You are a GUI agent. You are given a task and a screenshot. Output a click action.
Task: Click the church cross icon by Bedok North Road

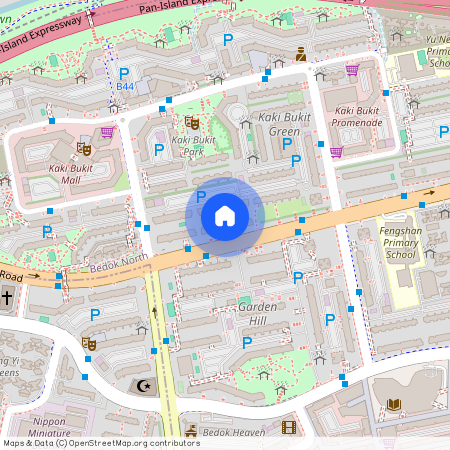(7, 297)
